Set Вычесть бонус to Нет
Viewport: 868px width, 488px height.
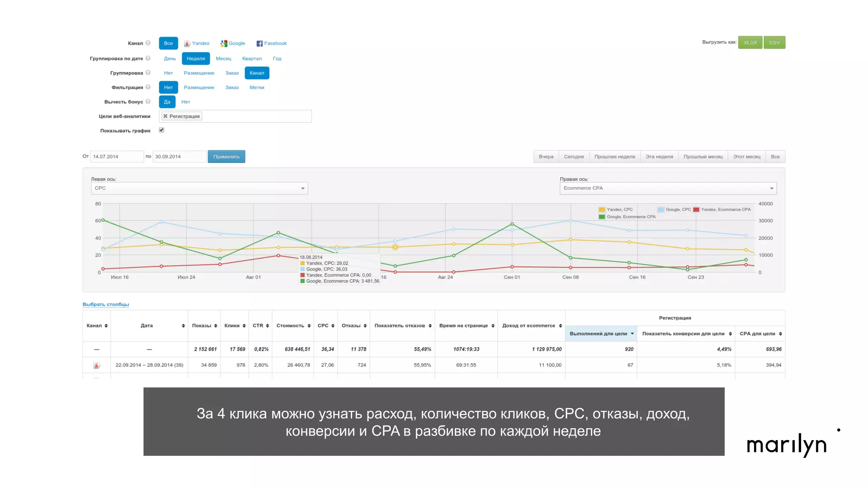point(186,102)
